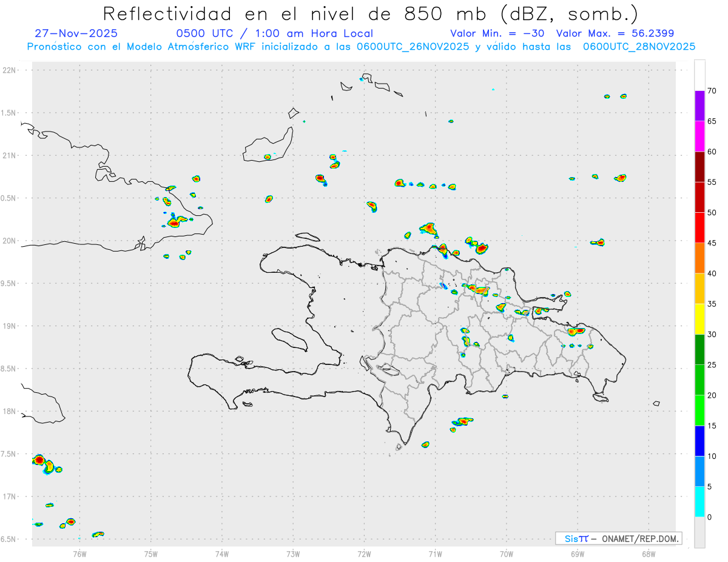
Task: Click the 'ONAMET/REP.DOM.' credit label
Action: 639,538
